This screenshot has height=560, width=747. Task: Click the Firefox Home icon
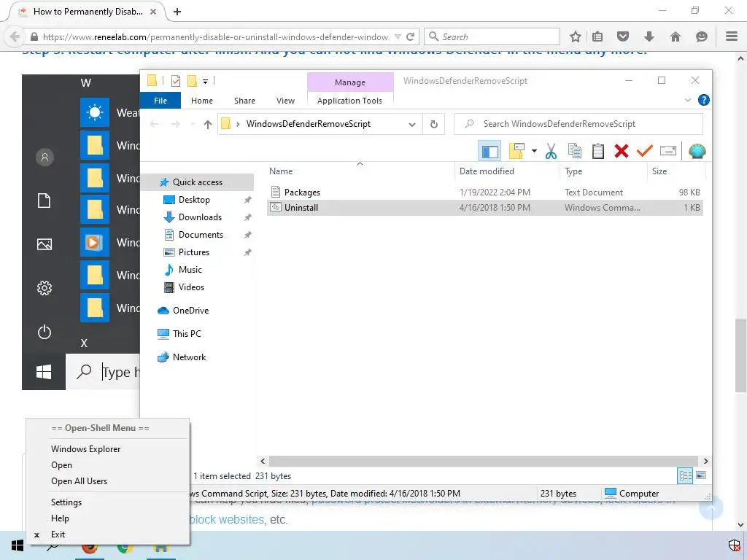pyautogui.click(x=675, y=36)
